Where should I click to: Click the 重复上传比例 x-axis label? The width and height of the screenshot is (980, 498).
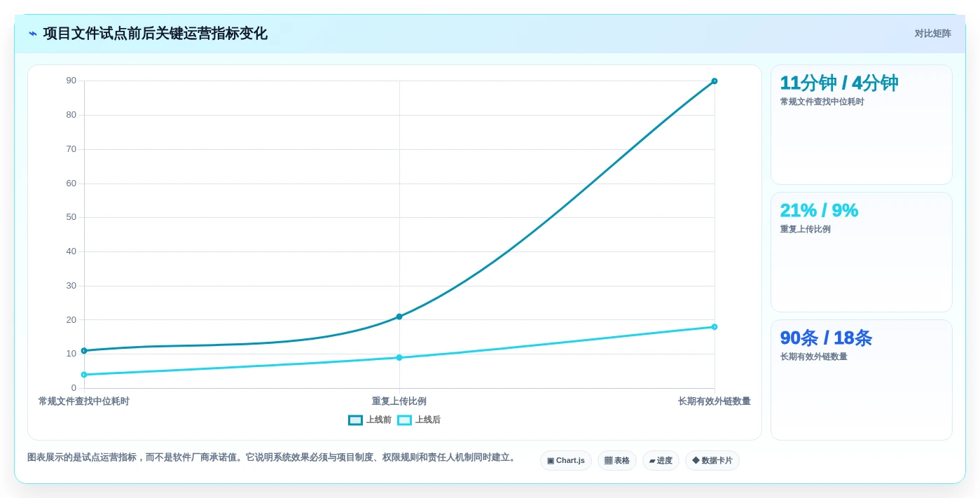coord(399,401)
